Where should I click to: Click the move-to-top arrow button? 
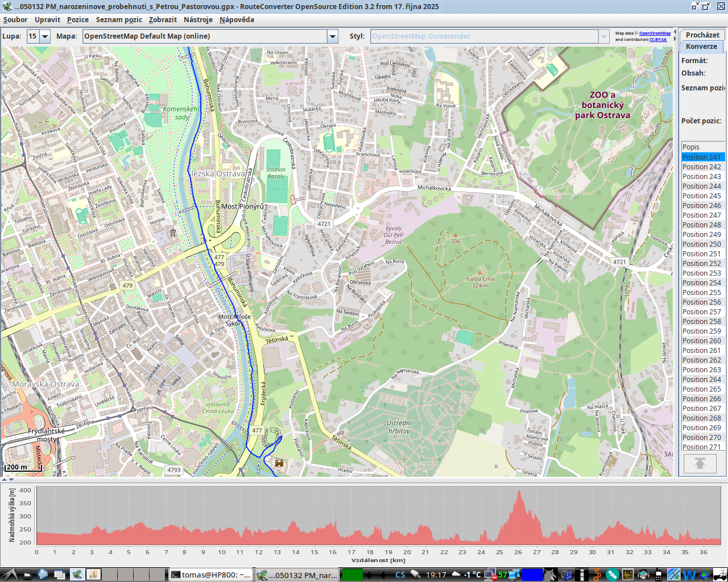700,464
